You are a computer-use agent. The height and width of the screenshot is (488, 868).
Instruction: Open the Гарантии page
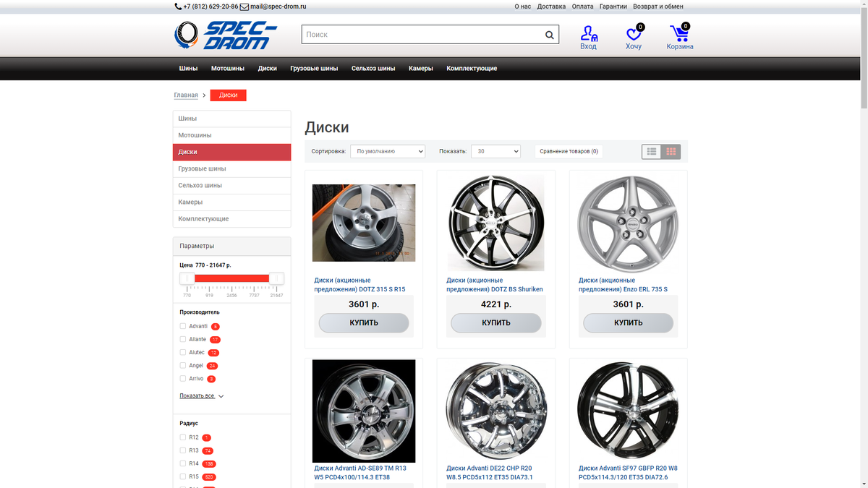pos(613,7)
